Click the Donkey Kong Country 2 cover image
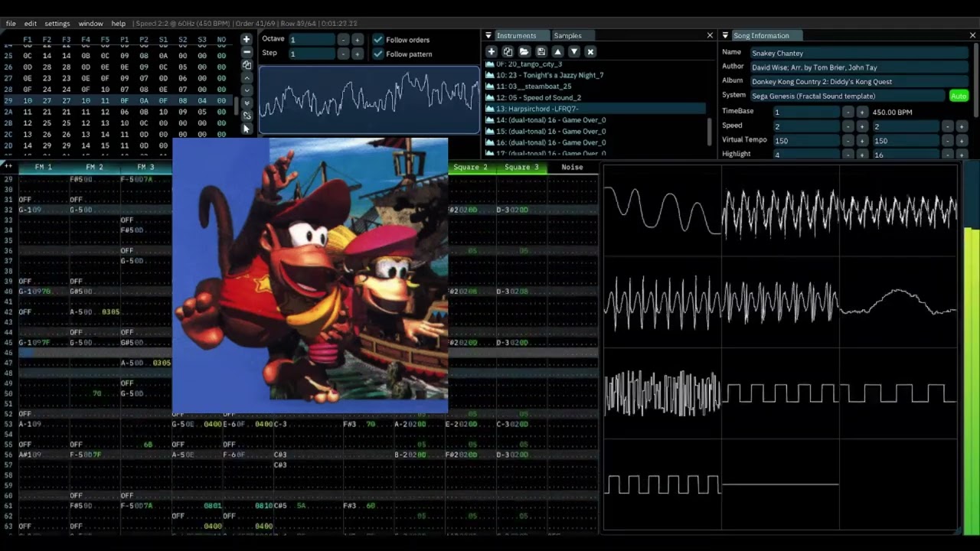 tap(310, 275)
